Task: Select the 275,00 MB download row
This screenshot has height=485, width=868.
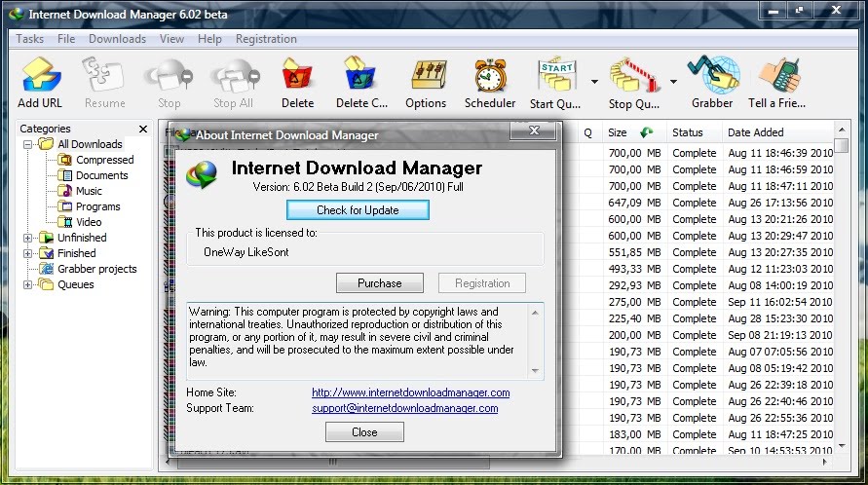Action: coord(704,302)
